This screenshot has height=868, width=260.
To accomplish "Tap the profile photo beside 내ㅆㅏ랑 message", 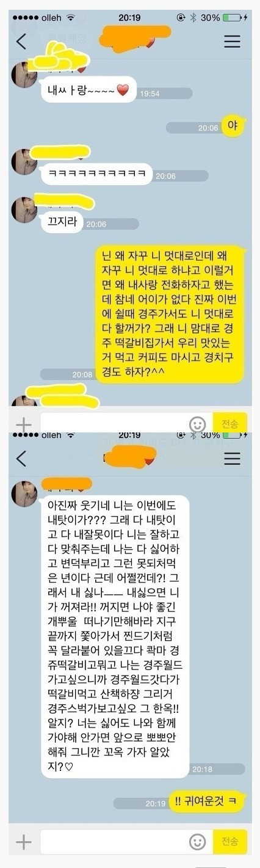I will (x=26, y=76).
